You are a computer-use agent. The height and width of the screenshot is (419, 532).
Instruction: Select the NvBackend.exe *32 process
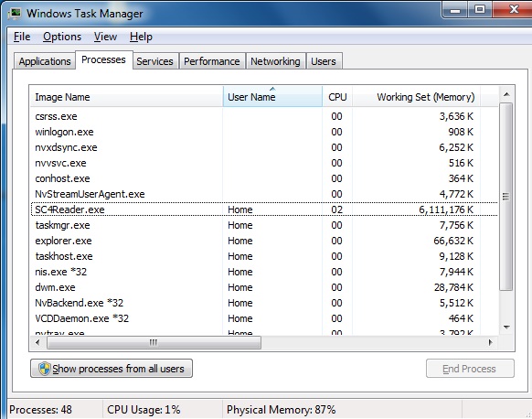(264, 303)
